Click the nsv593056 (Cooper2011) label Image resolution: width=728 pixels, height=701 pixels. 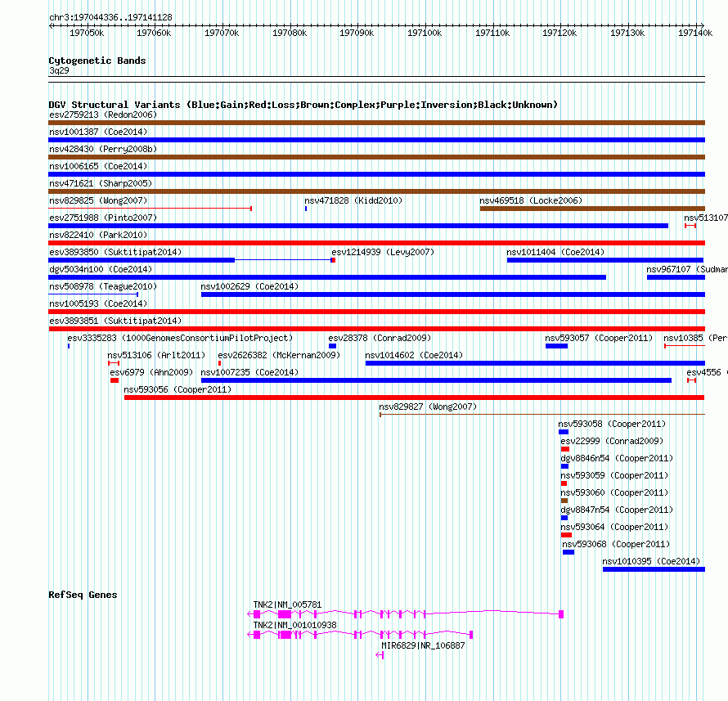pyautogui.click(x=178, y=389)
